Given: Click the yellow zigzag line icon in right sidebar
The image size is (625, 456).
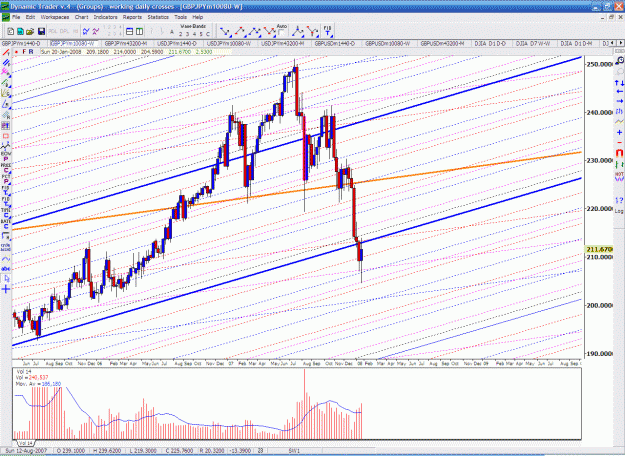Looking at the screenshot, I should [x=619, y=122].
